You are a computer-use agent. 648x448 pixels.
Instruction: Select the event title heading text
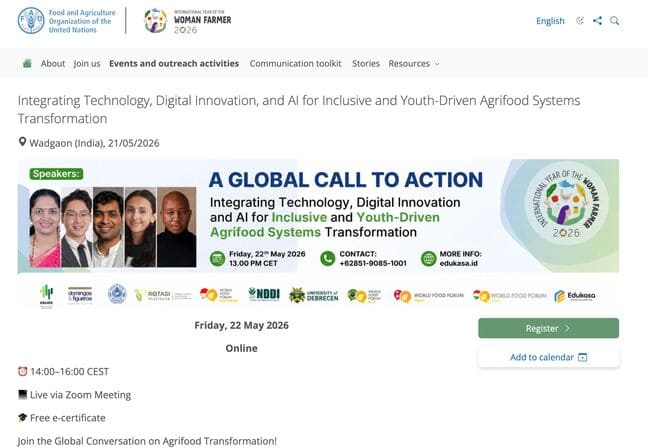click(x=299, y=109)
